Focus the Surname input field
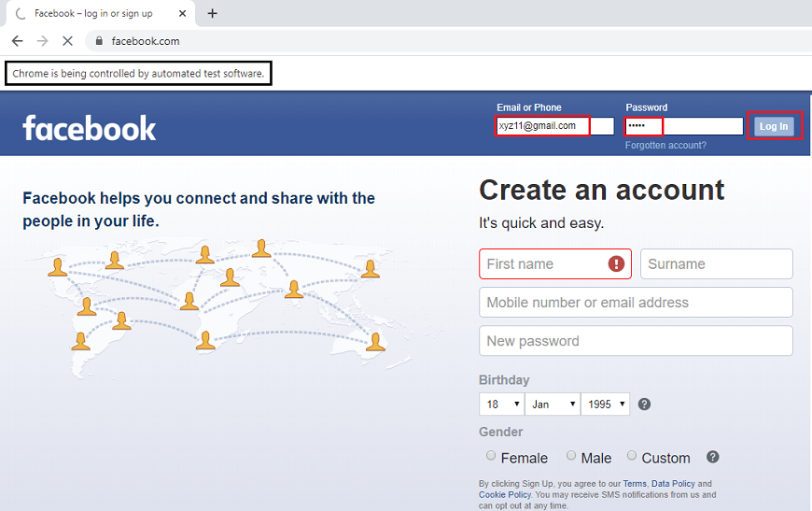This screenshot has width=812, height=511. pos(716,264)
